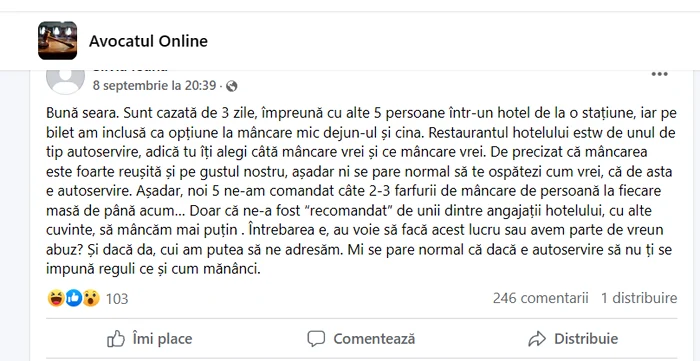
Task: Click the speech bubble comment icon
Action: click(x=316, y=339)
